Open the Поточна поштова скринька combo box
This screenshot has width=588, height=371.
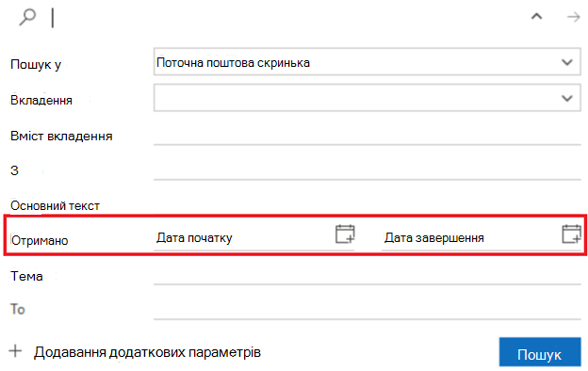[x=367, y=62]
